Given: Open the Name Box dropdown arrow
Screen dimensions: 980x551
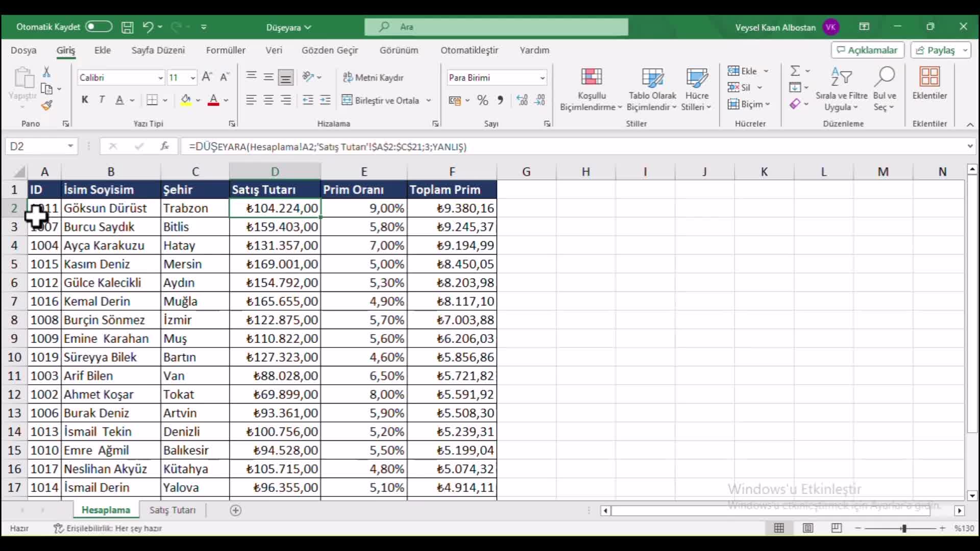Looking at the screenshot, I should tap(70, 146).
